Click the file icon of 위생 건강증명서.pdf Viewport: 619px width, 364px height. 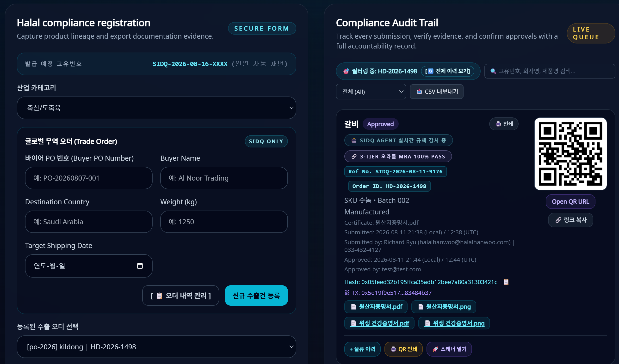(353, 323)
